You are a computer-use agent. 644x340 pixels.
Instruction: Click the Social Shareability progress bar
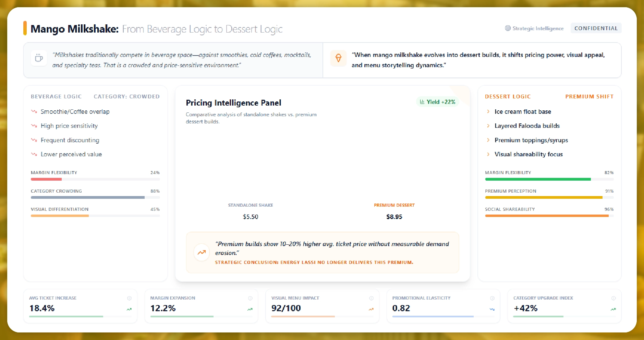pos(549,216)
